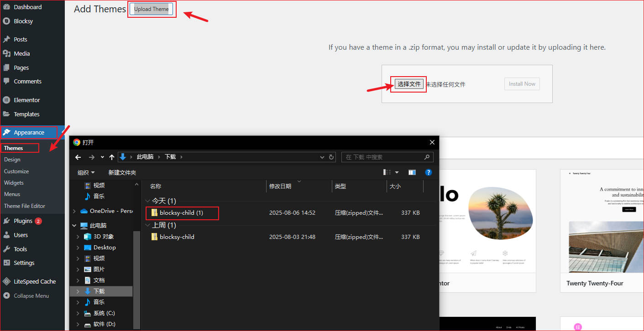This screenshot has width=644, height=331.
Task: Expand the Desktop tree node
Action: tap(78, 248)
